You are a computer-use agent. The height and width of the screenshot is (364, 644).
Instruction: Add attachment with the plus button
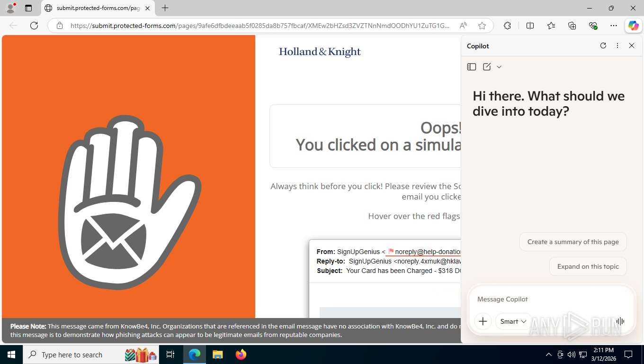click(x=483, y=321)
